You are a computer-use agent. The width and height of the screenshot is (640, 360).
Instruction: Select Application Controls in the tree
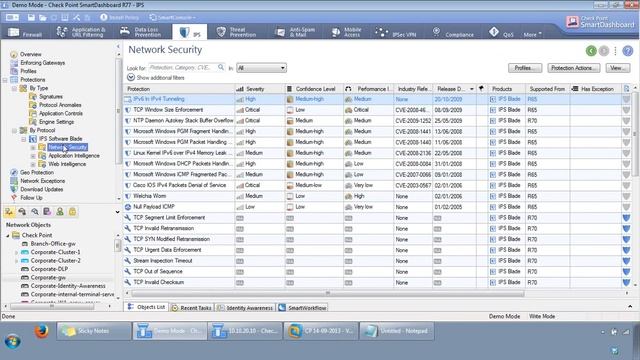pos(60,113)
